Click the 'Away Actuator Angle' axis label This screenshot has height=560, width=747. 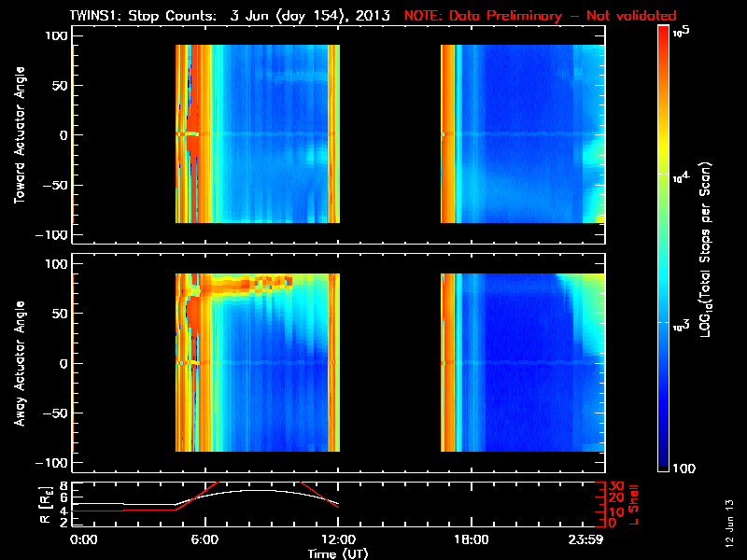point(20,363)
